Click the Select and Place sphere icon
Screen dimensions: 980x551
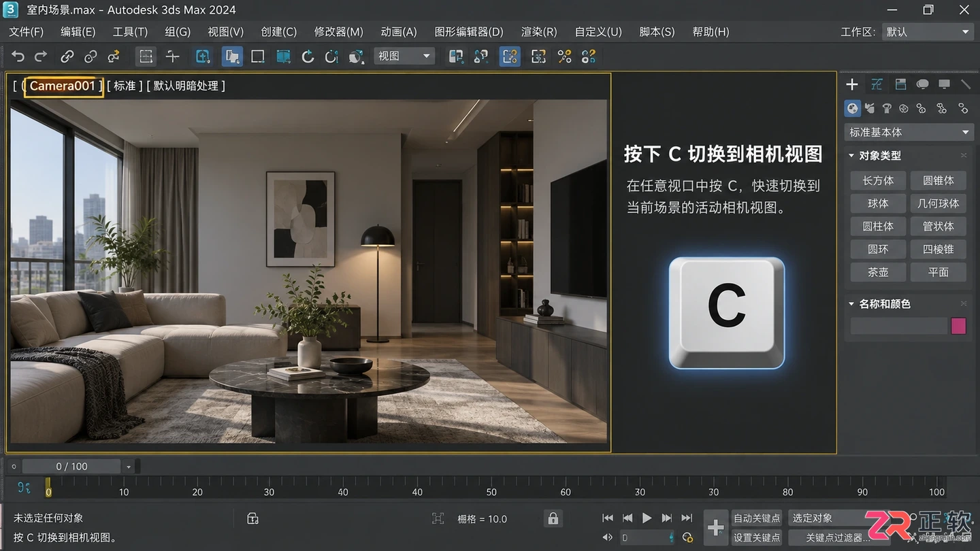pos(355,56)
